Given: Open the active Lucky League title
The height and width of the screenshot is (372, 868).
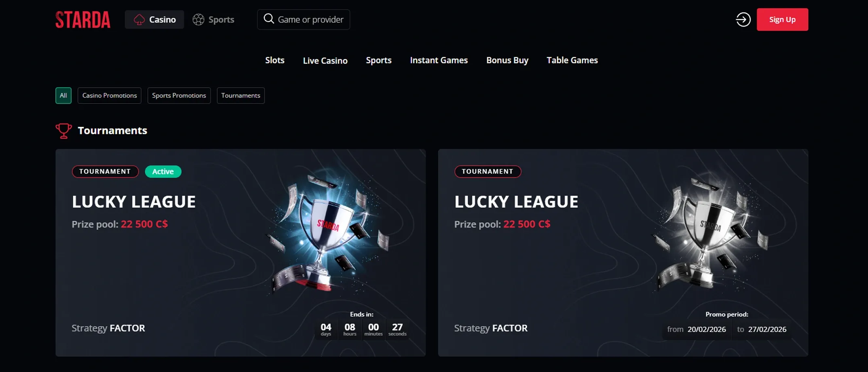Looking at the screenshot, I should click(134, 202).
